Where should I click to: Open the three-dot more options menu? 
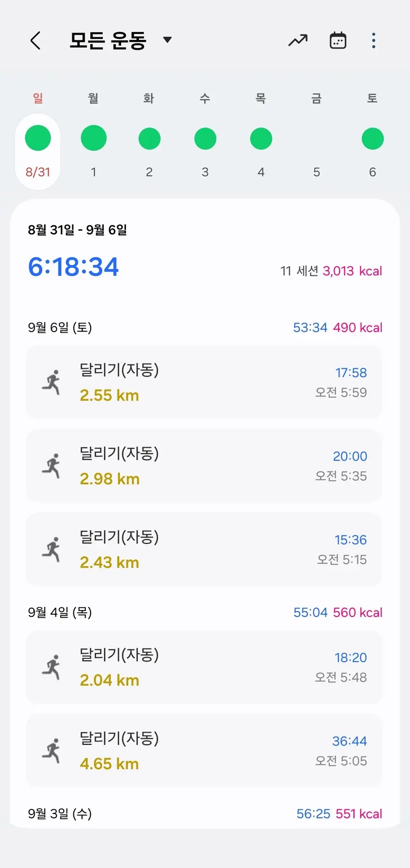(373, 41)
